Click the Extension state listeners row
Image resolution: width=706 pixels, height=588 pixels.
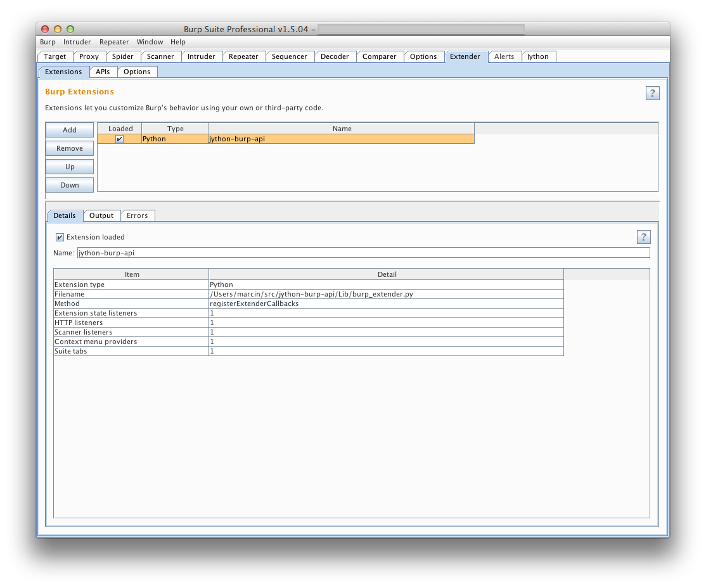tap(309, 314)
